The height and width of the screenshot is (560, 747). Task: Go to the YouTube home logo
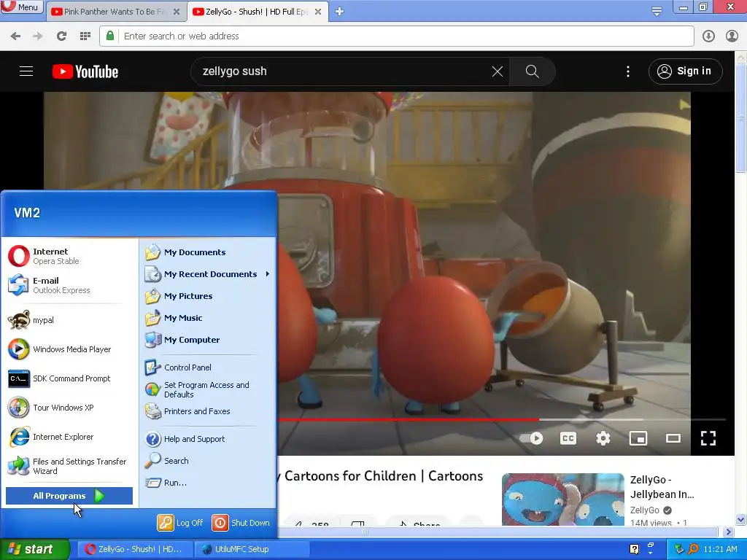[85, 71]
